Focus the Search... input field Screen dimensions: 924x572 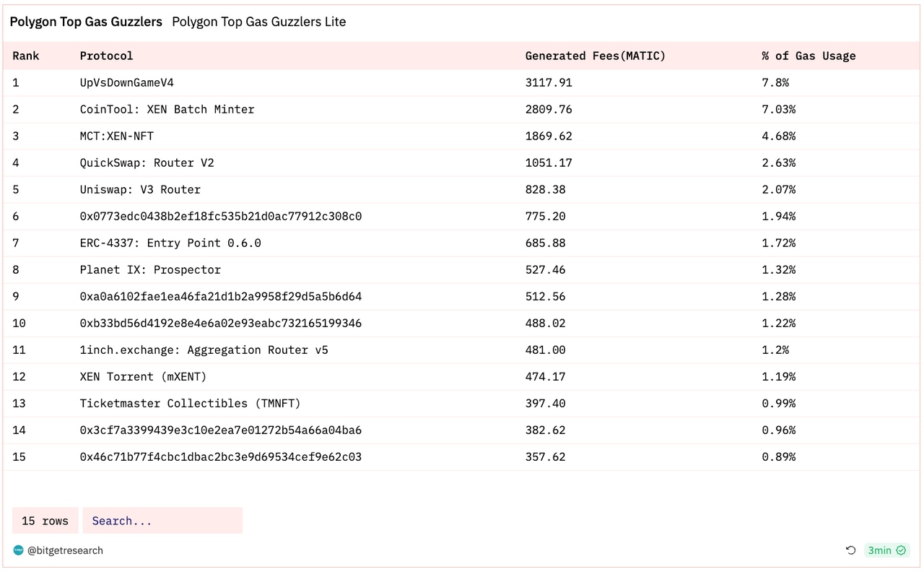point(162,521)
